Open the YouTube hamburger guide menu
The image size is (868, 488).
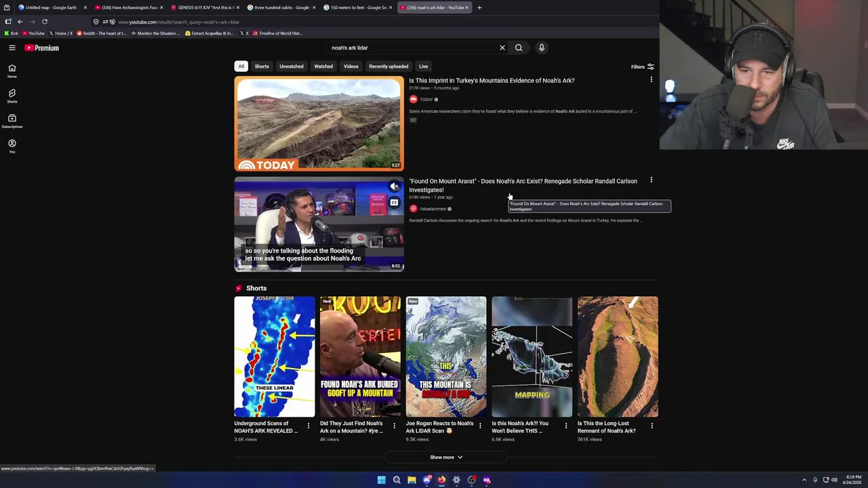[12, 47]
